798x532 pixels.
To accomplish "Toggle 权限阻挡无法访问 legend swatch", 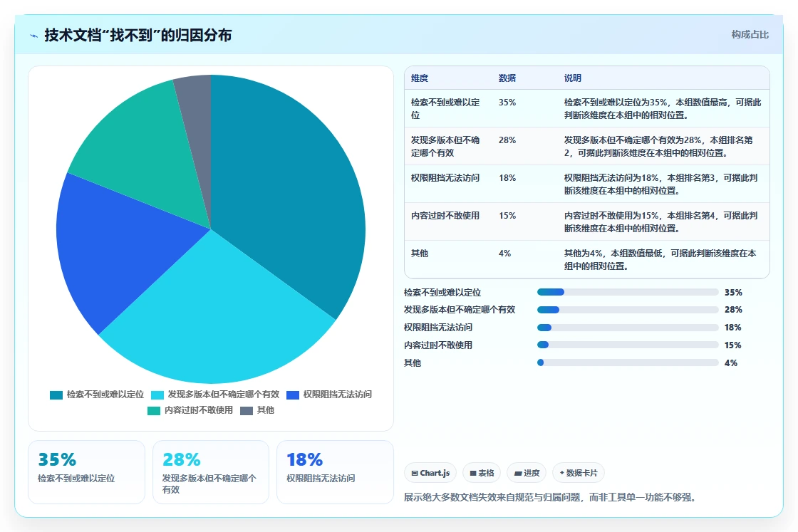I will pos(293,395).
